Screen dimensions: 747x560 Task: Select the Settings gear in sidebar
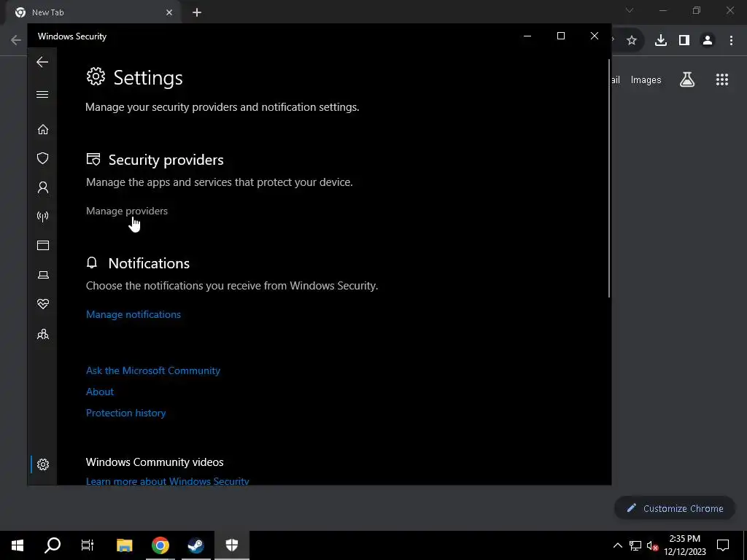click(43, 464)
